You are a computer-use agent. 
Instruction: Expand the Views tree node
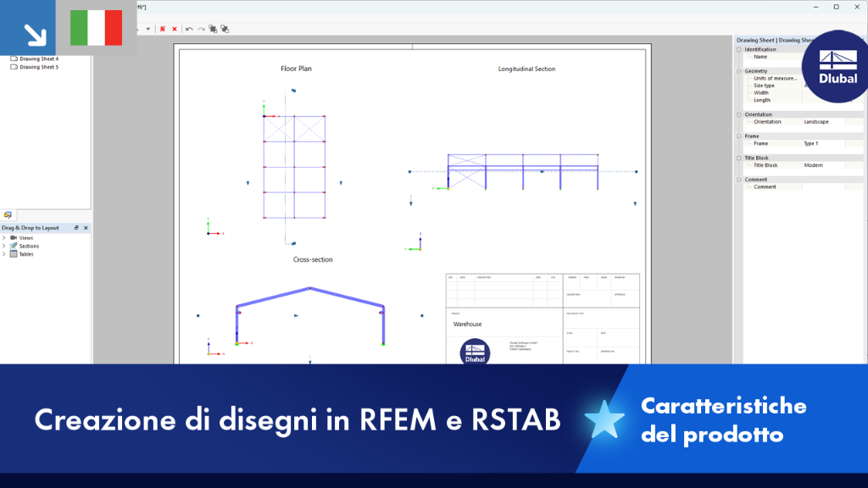point(4,238)
